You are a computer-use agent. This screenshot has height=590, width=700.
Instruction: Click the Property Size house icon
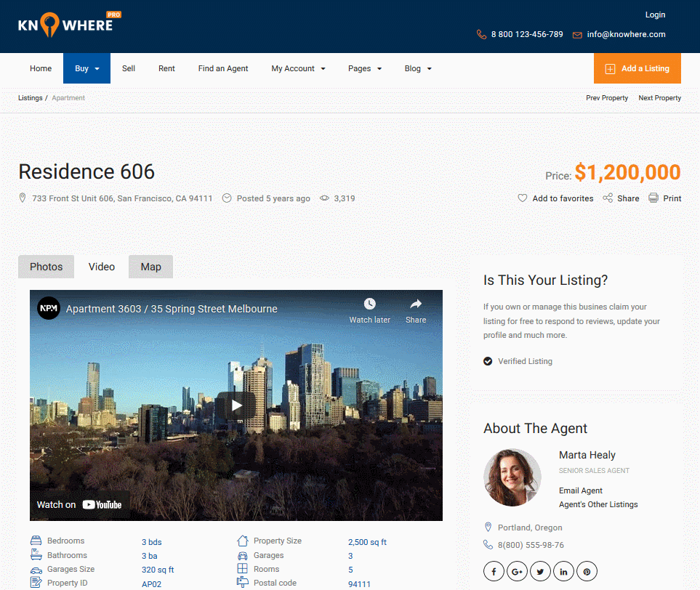point(242,541)
